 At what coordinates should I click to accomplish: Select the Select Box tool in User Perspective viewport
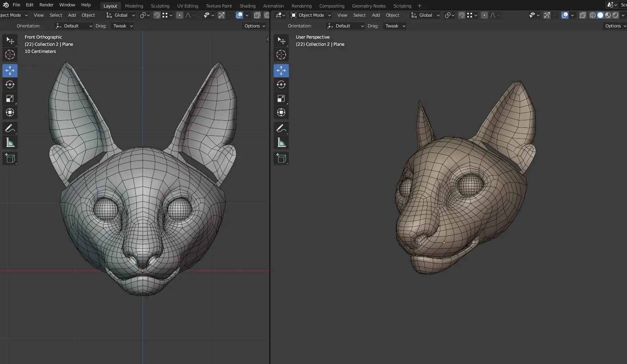click(x=281, y=41)
